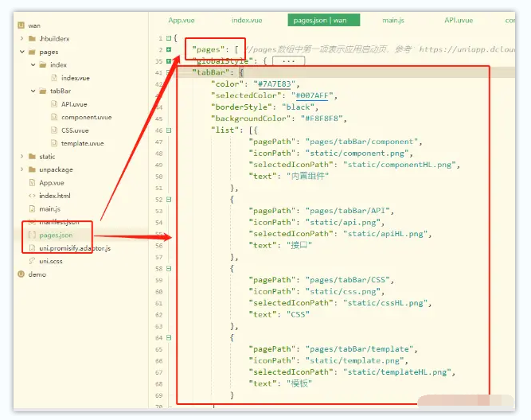Toggle fold marker on line 1

pyautogui.click(x=169, y=38)
